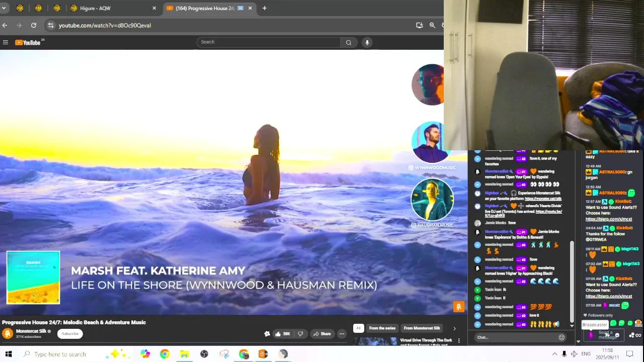
Task: Open second blerp.com sound alerts link
Action: coord(609,296)
